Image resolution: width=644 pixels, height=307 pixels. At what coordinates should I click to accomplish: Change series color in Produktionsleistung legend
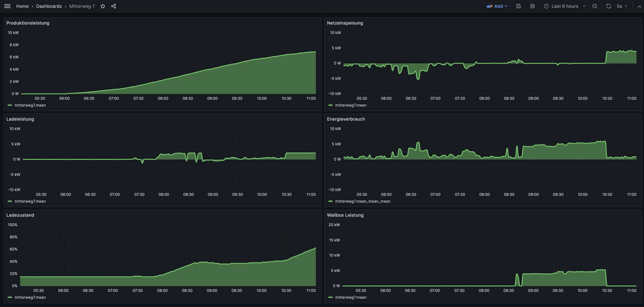pyautogui.click(x=10, y=105)
